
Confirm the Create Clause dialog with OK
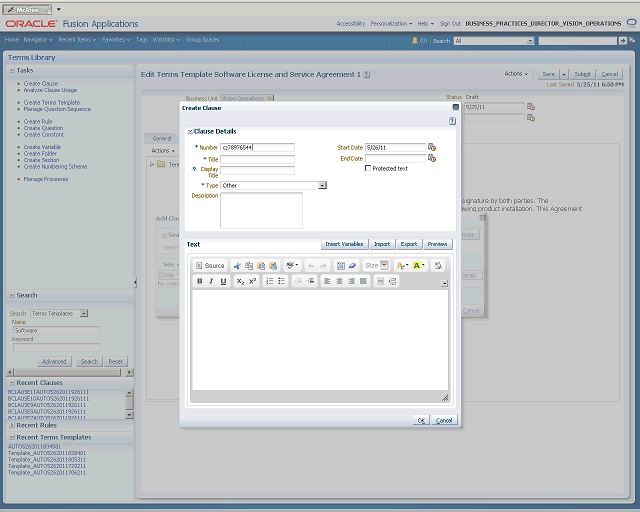pyautogui.click(x=421, y=420)
